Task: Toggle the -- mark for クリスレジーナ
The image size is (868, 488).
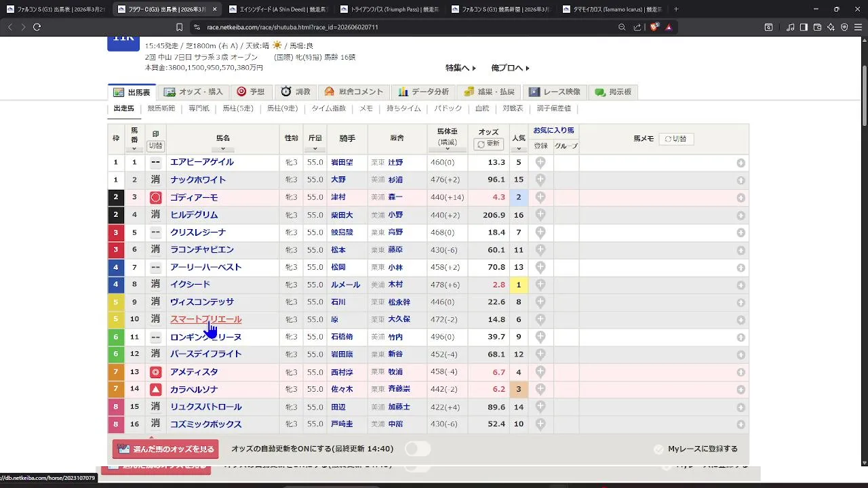Action: pos(155,232)
